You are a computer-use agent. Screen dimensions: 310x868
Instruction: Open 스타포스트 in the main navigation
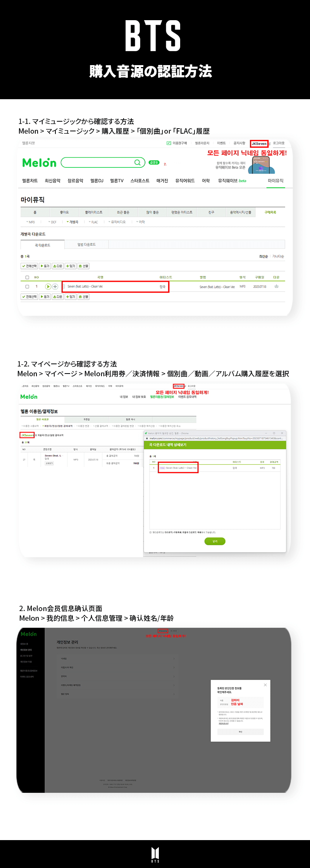coord(140,181)
